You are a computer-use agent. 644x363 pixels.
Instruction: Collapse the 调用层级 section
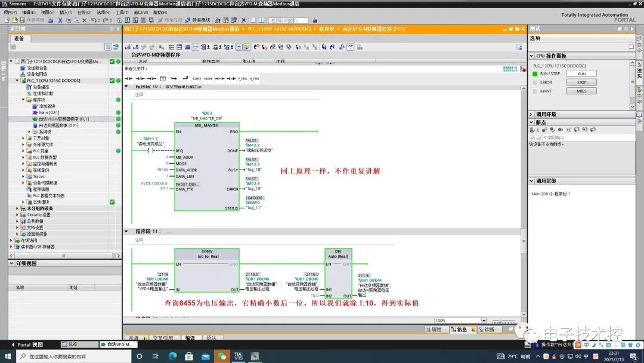(x=531, y=181)
